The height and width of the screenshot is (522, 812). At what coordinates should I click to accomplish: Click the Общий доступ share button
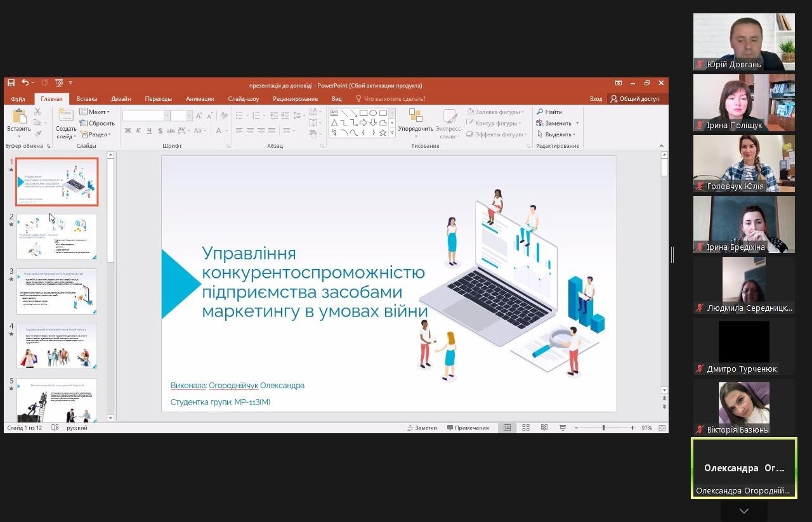[635, 99]
